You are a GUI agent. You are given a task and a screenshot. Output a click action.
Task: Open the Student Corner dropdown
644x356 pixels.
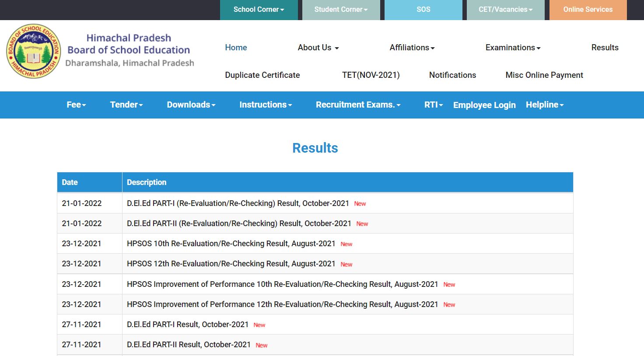coord(341,10)
